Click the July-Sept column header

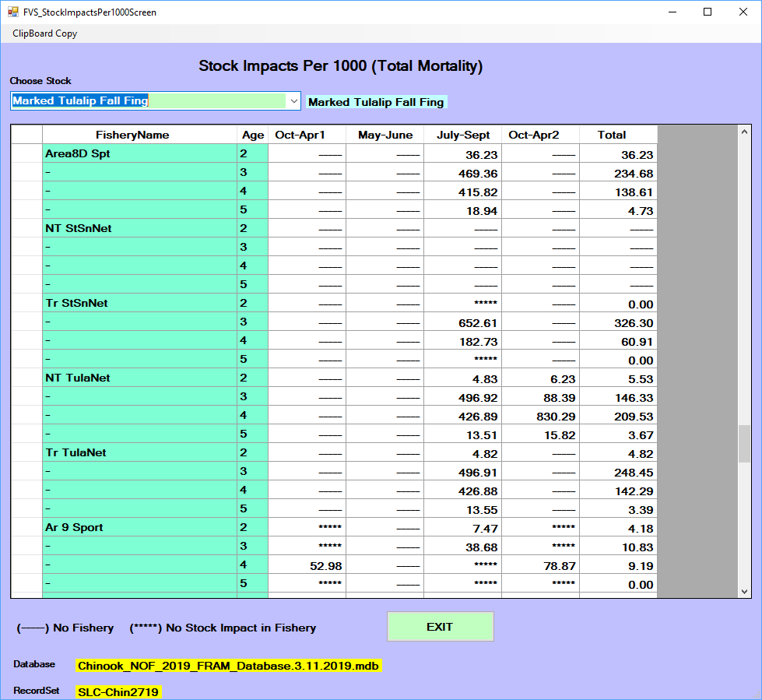click(x=462, y=135)
